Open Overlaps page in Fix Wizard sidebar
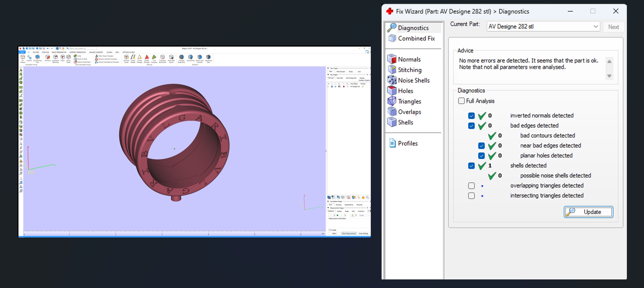Viewport: 644px width, 288px height. tap(404, 112)
